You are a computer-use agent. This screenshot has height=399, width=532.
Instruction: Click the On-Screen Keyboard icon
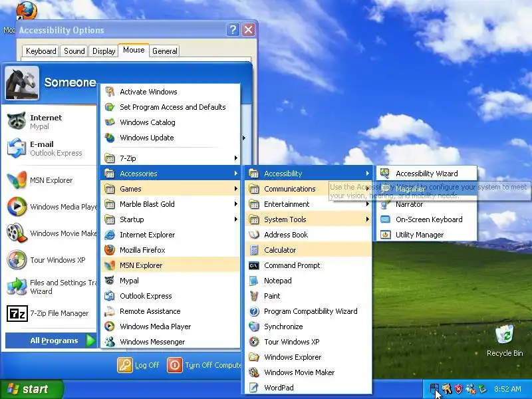[x=385, y=219]
